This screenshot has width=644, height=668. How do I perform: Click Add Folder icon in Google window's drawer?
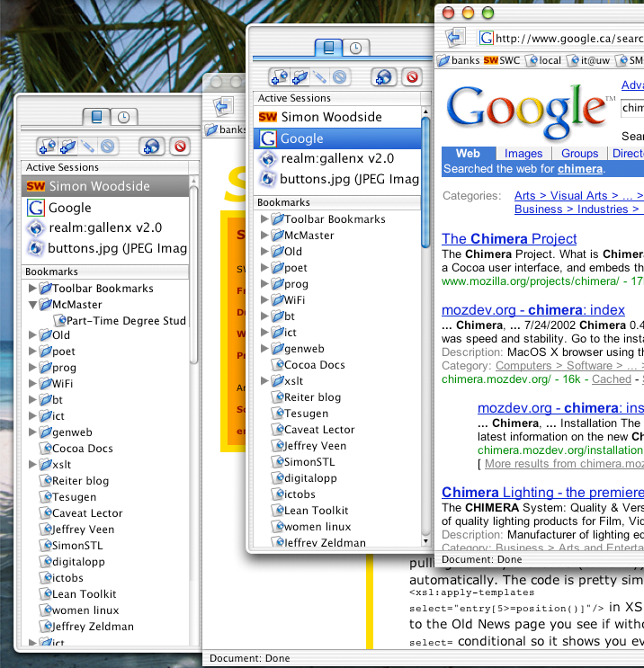[x=300, y=77]
